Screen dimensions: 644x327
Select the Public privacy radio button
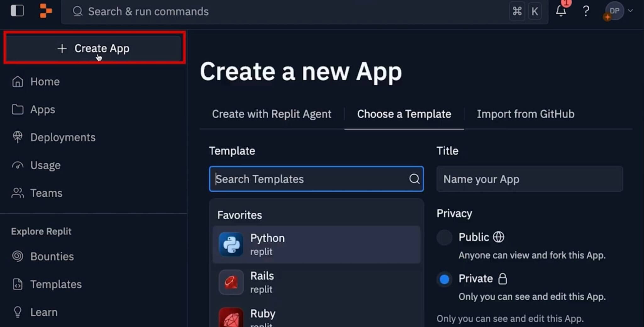[x=444, y=238]
